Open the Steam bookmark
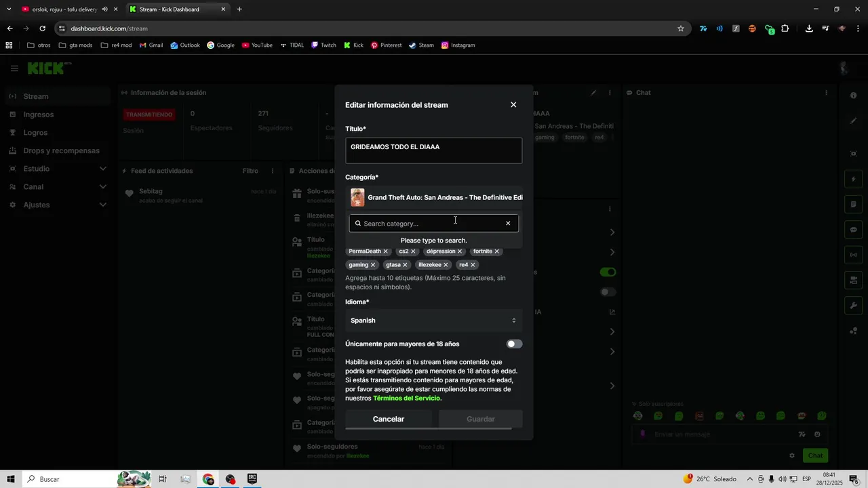Screen dimensions: 868x488 tap(421, 45)
